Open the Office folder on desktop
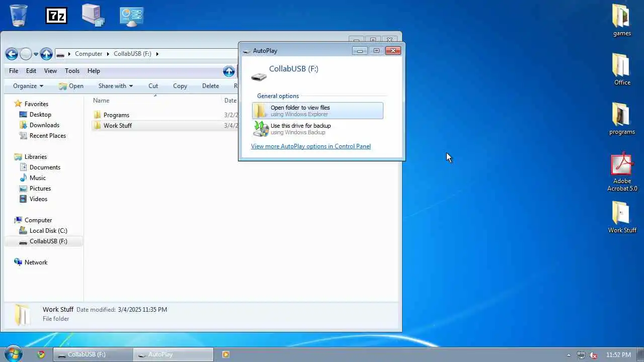This screenshot has width=644, height=362. 622,69
